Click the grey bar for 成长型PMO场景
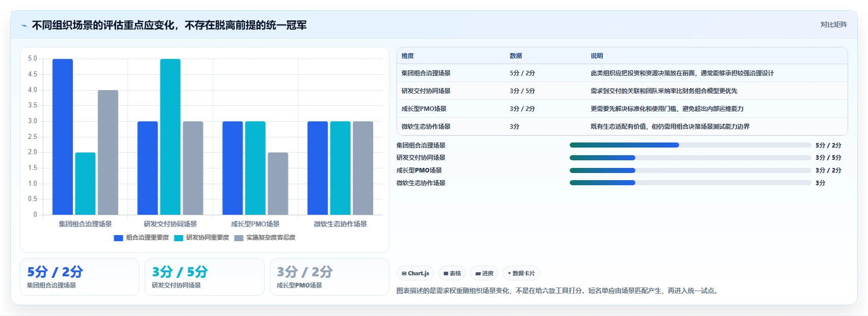The height and width of the screenshot is (316, 868). [x=278, y=184]
